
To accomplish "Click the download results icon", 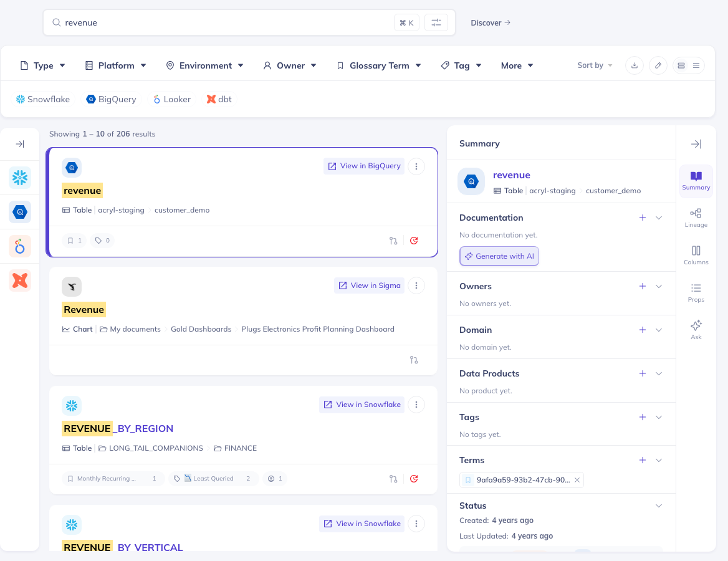I will pyautogui.click(x=635, y=65).
